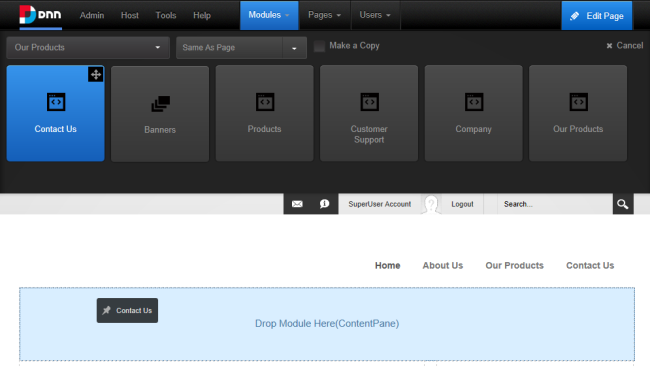Click the DNN logo
Screen dimensions: 650x368
pos(40,15)
